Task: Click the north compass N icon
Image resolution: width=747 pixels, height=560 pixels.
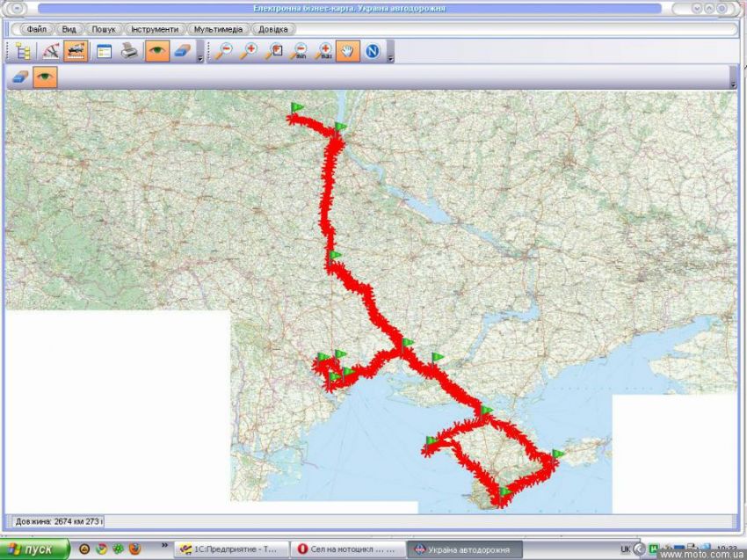Action: 372,51
